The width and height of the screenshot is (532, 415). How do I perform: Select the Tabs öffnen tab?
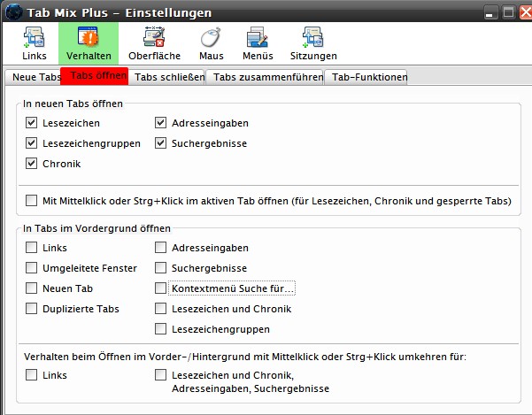click(95, 76)
